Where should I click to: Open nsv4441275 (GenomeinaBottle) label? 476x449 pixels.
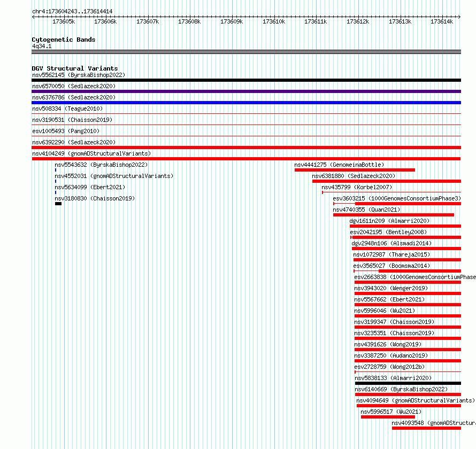point(339,165)
